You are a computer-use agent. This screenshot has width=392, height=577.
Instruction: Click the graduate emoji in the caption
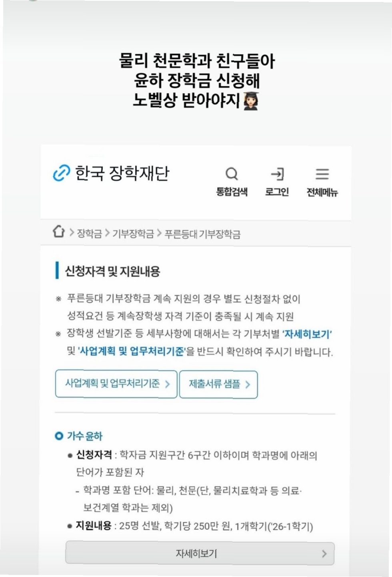(251, 101)
